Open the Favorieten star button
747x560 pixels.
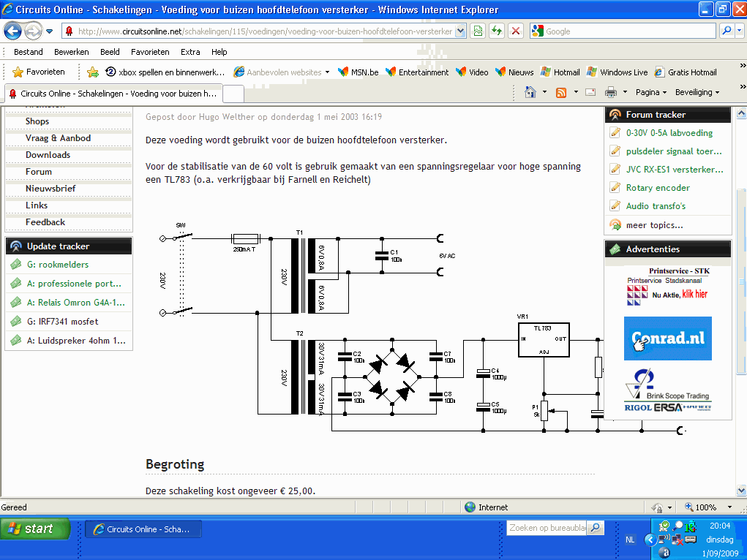[40, 72]
